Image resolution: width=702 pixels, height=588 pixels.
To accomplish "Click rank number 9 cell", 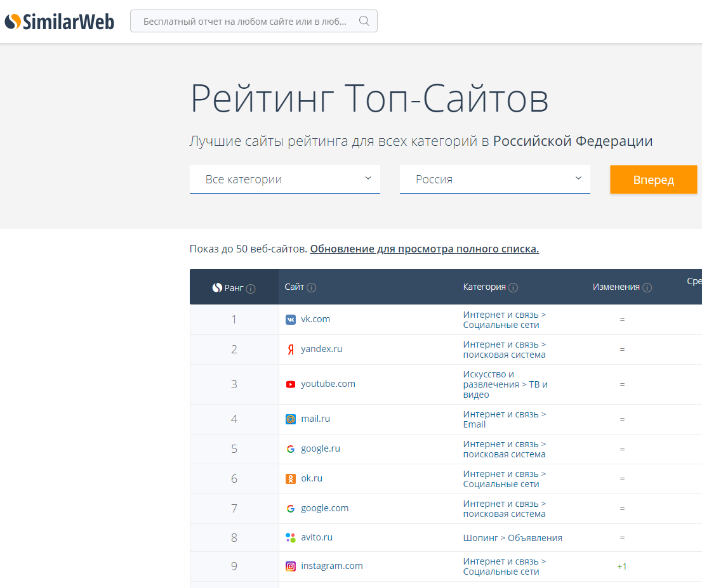I will [234, 566].
